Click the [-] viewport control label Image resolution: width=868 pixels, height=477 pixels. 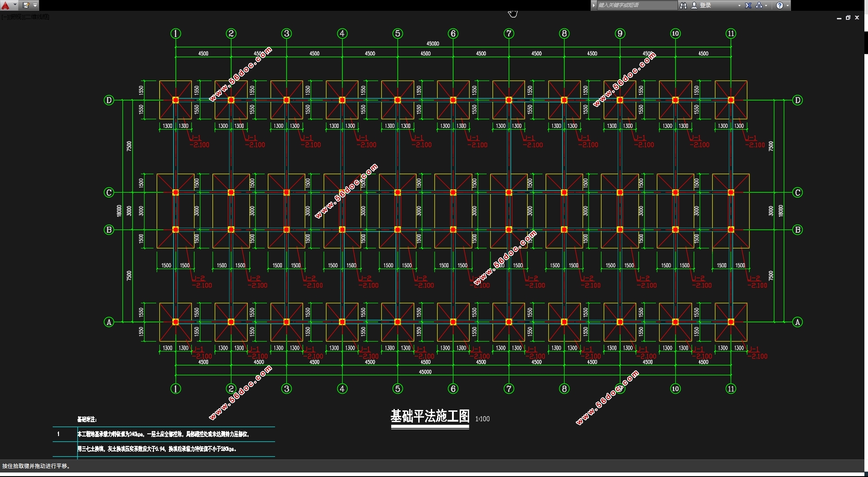(x=4, y=17)
